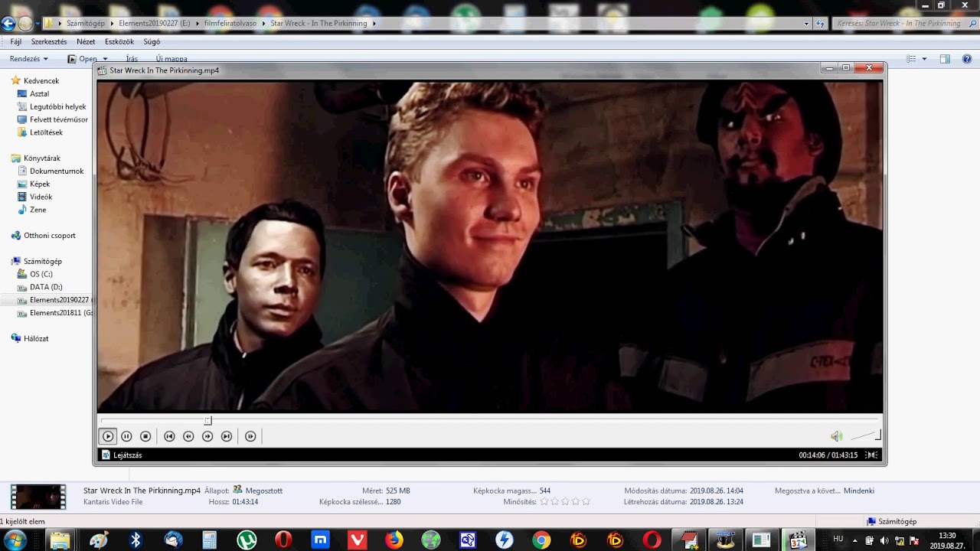Navigate back with the Explorer back arrow
Image resolution: width=980 pixels, height=551 pixels.
coord(8,24)
